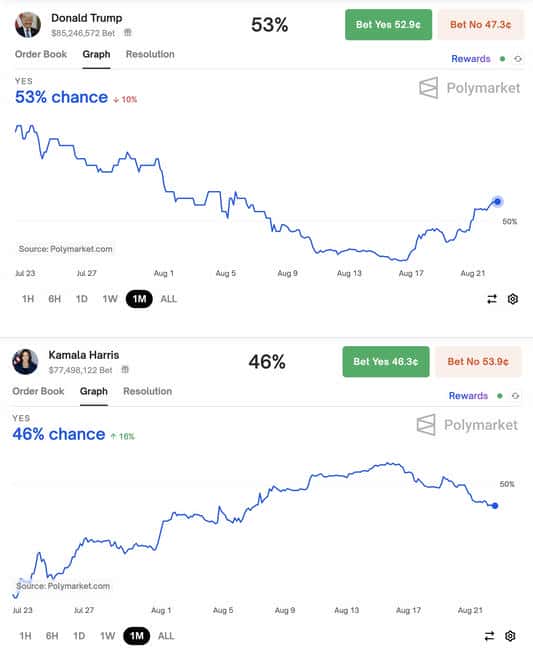
Task: Open Resolution tab for Kamala Harris
Action: click(148, 391)
